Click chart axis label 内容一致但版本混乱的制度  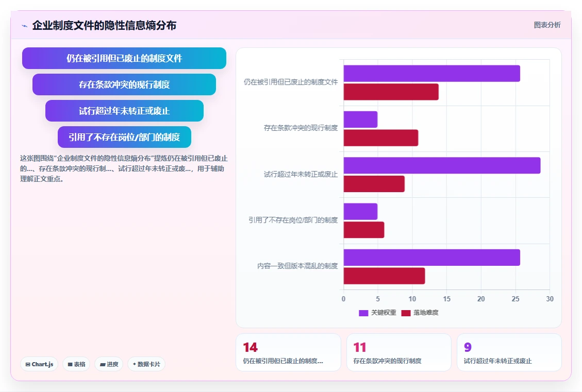[297, 266]
